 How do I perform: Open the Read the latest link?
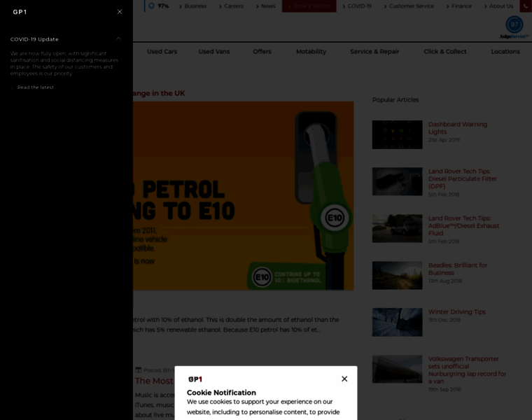(35, 87)
